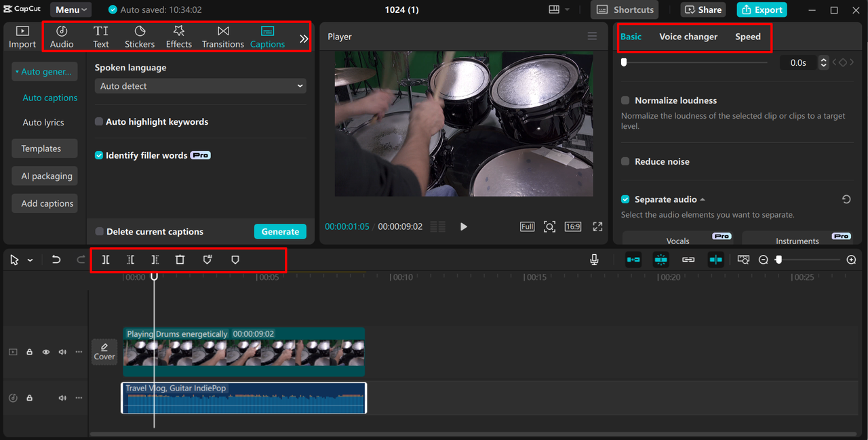The width and height of the screenshot is (868, 440).
Task: Enable Auto highlight keywords checkbox
Action: point(99,122)
